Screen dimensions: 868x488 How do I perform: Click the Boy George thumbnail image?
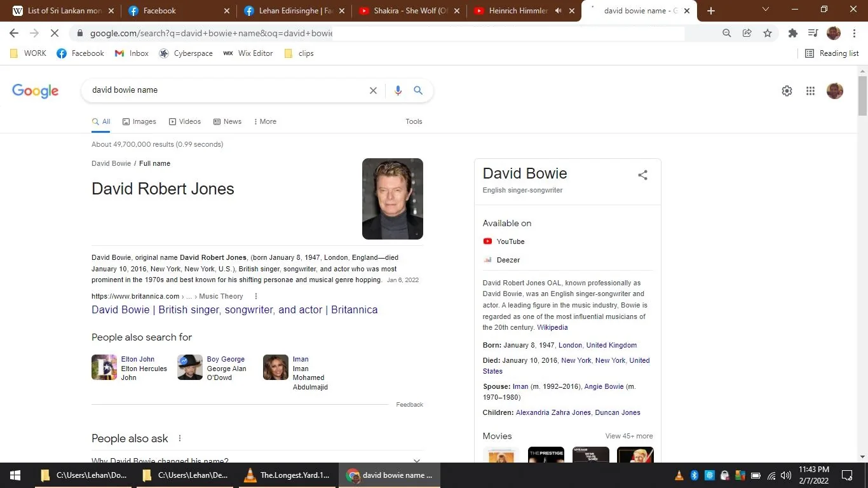point(190,367)
